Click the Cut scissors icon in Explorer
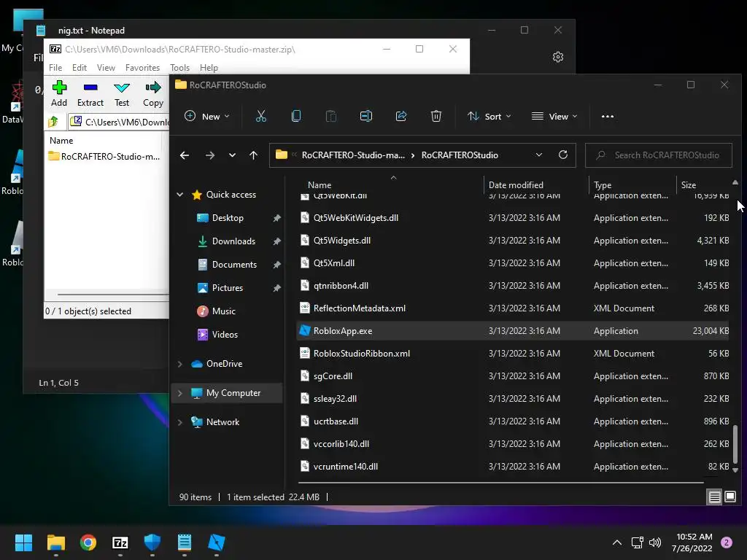The image size is (747, 560). 261,116
